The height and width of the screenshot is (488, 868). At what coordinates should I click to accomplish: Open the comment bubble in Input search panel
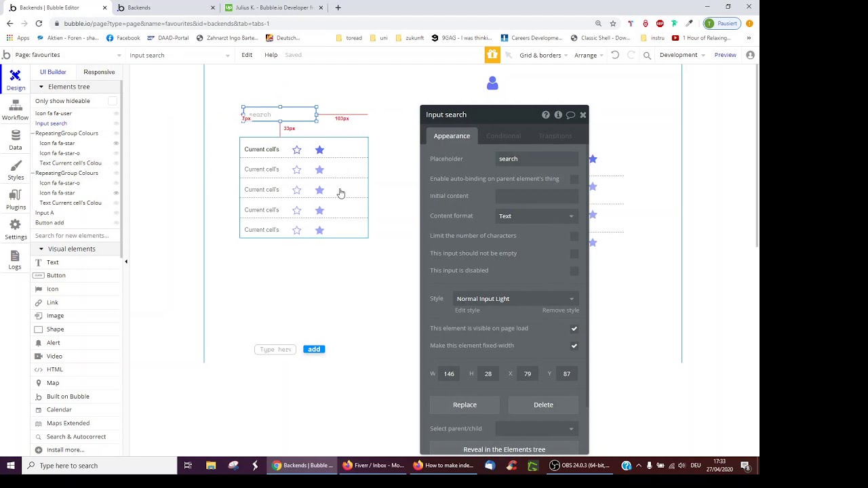pos(570,115)
